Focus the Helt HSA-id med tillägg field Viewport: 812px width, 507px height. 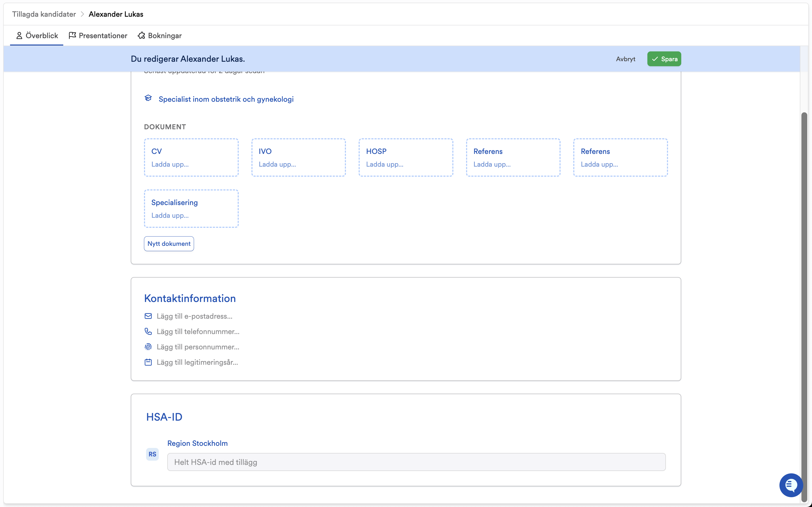point(416,462)
